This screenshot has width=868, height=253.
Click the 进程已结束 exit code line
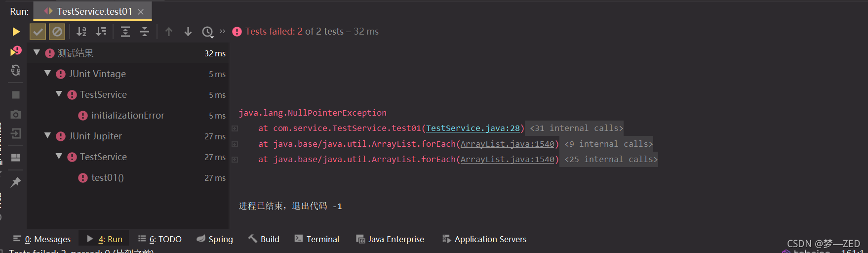290,206
